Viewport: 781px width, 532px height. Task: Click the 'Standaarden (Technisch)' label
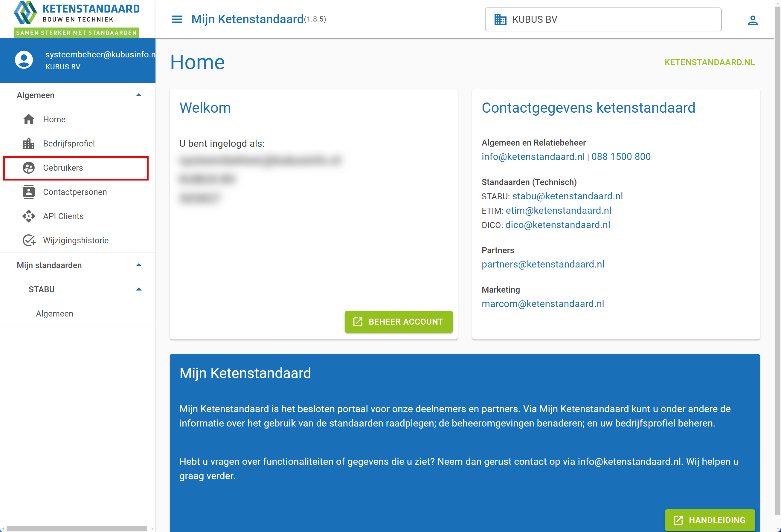tap(529, 182)
